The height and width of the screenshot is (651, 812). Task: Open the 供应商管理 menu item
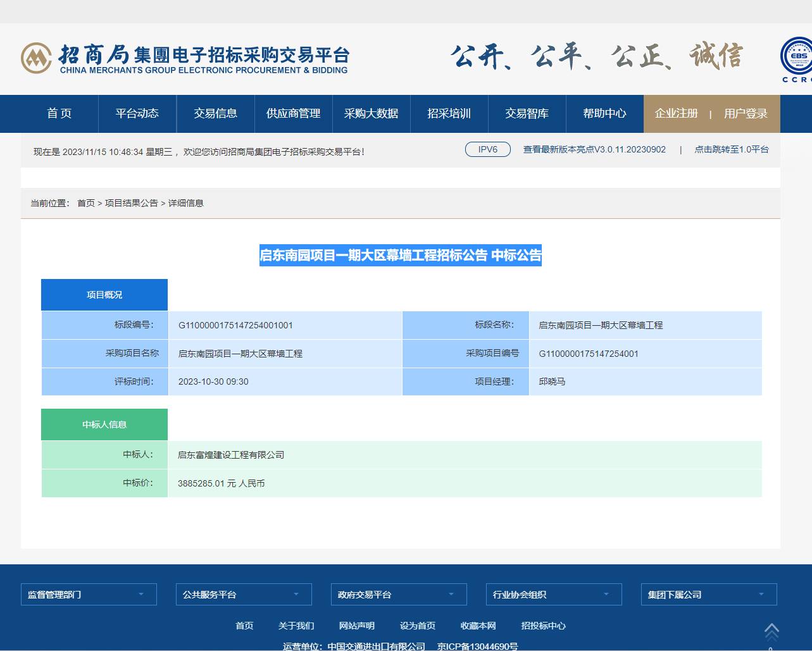click(x=293, y=114)
